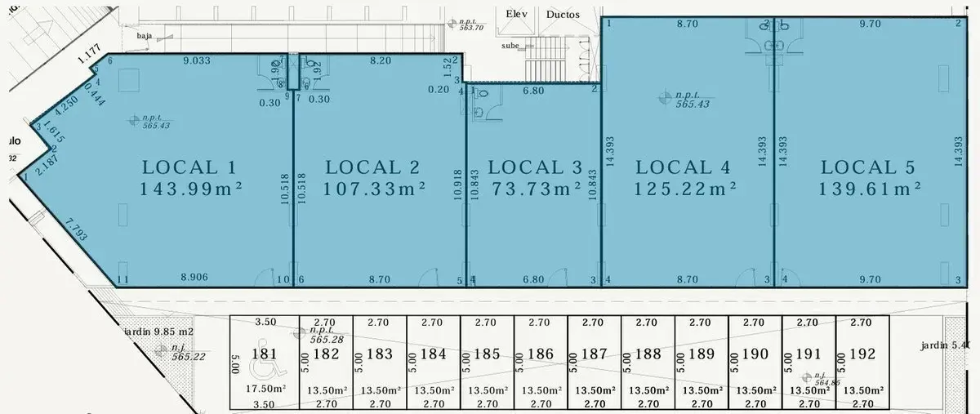Click parking space number 192
The width and height of the screenshot is (980, 414).
(862, 354)
